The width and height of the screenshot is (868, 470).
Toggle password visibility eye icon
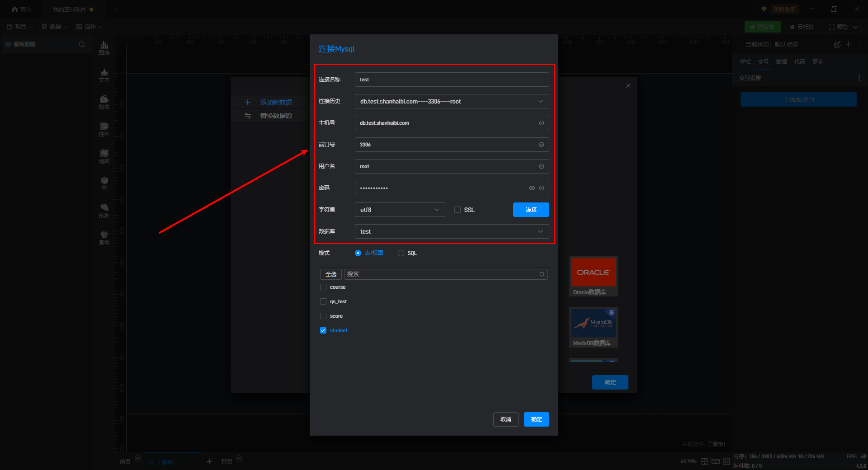532,188
